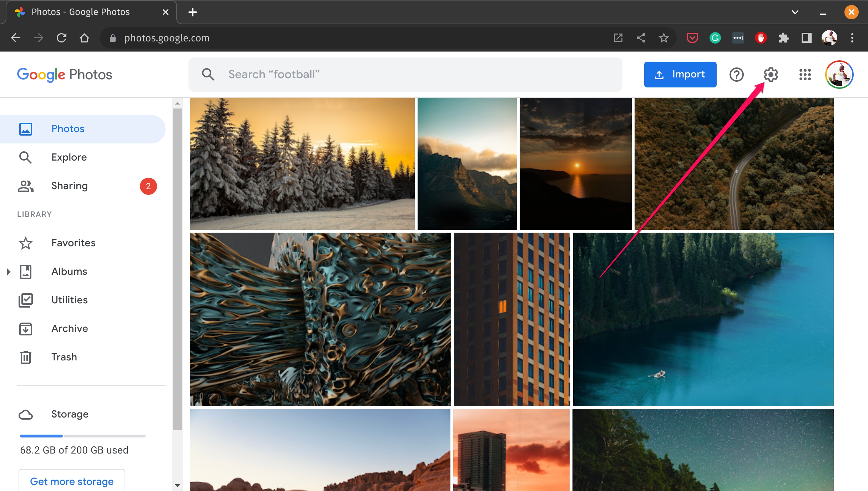The width and height of the screenshot is (868, 491).
Task: Click Get more storage button
Action: (x=72, y=481)
